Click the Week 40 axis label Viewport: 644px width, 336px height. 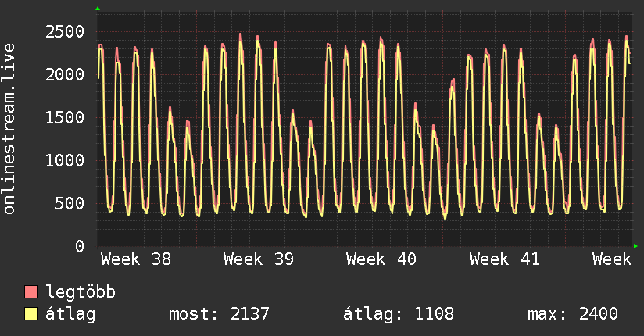[381, 259]
